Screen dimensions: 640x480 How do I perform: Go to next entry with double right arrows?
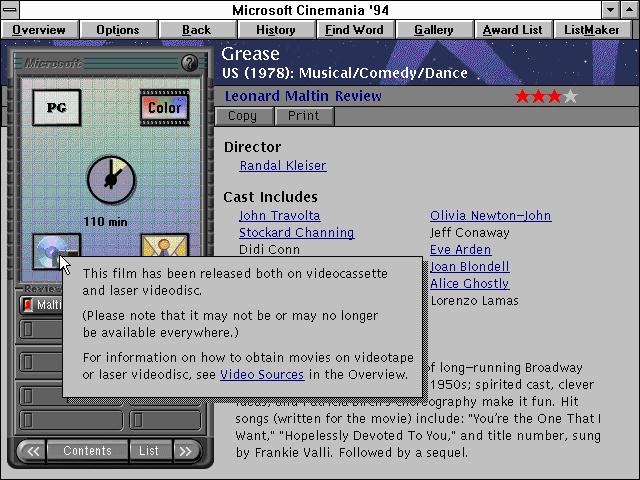tap(185, 451)
